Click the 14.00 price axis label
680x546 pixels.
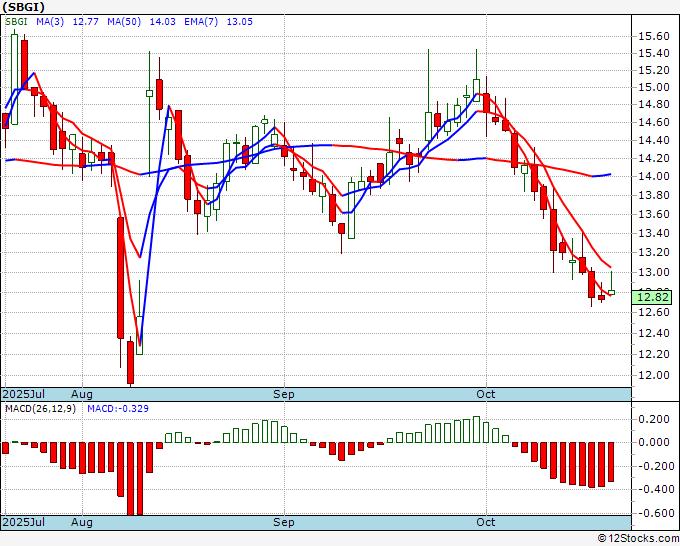tap(654, 176)
